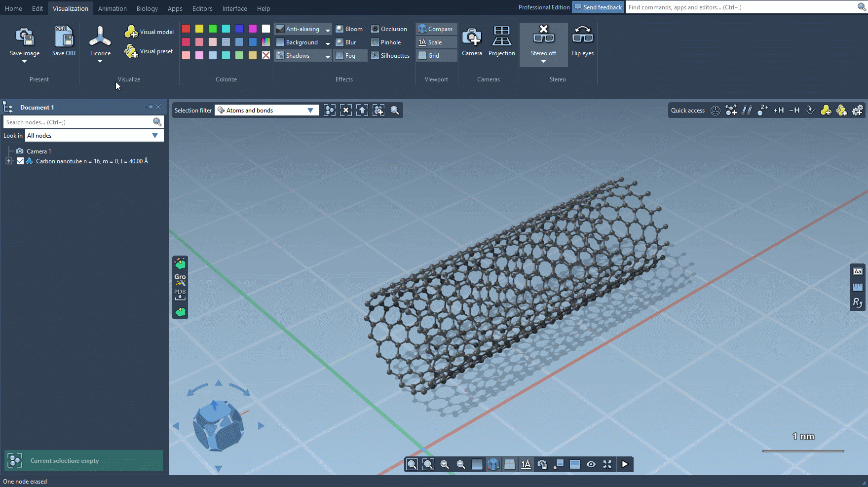Image resolution: width=868 pixels, height=487 pixels.
Task: Click the find magnifier in selection toolbar
Action: point(395,111)
